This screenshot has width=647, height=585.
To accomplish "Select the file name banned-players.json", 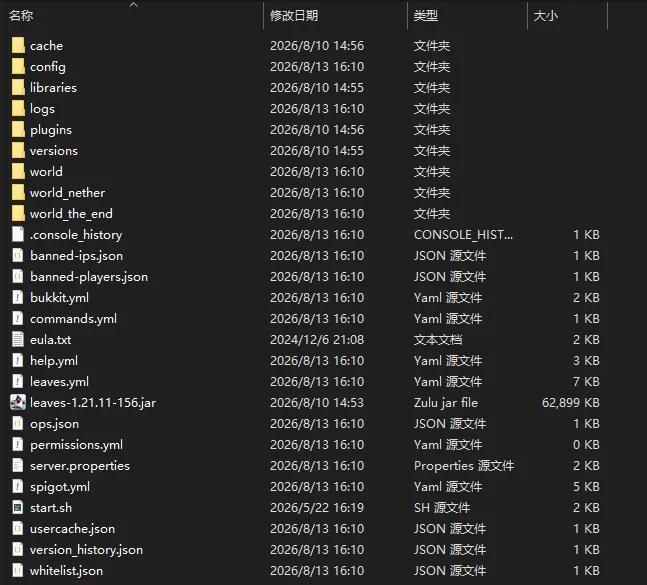I will [x=89, y=276].
